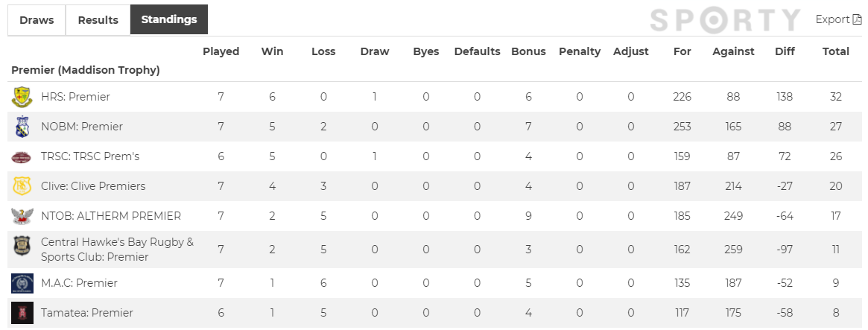Click the Sporty logo
Screen dimensions: 868x330
click(724, 20)
